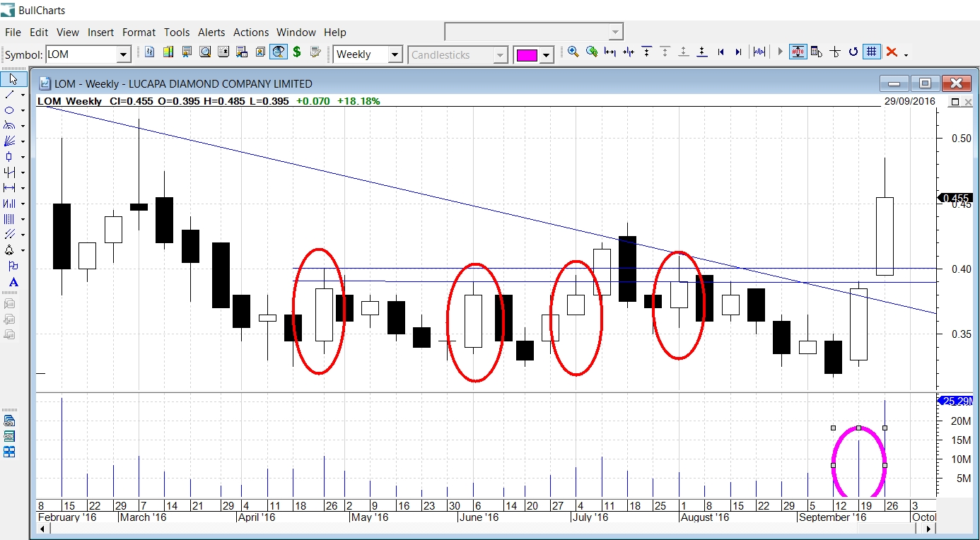
Task: Select the candle marker tool
Action: pos(10,157)
